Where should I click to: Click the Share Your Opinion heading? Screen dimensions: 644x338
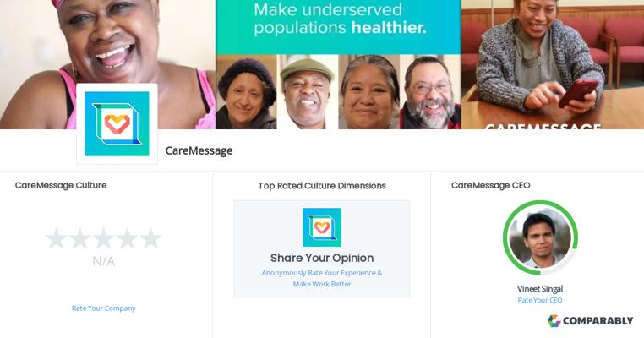(322, 258)
